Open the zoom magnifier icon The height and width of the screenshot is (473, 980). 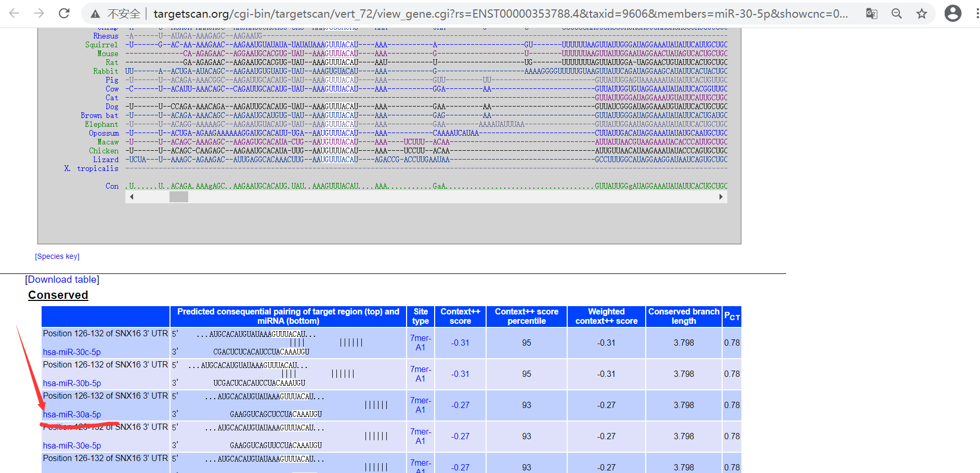(897, 14)
